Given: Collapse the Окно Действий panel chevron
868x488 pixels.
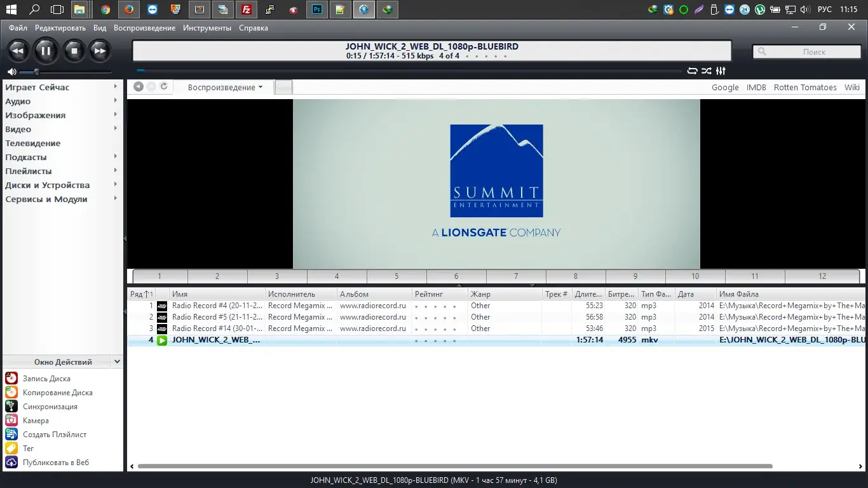Looking at the screenshot, I should coord(117,362).
